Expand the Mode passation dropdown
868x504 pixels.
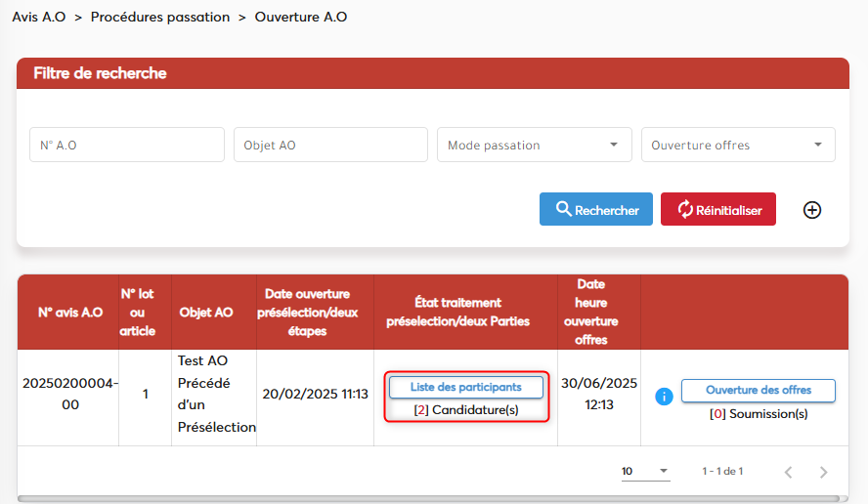click(534, 145)
